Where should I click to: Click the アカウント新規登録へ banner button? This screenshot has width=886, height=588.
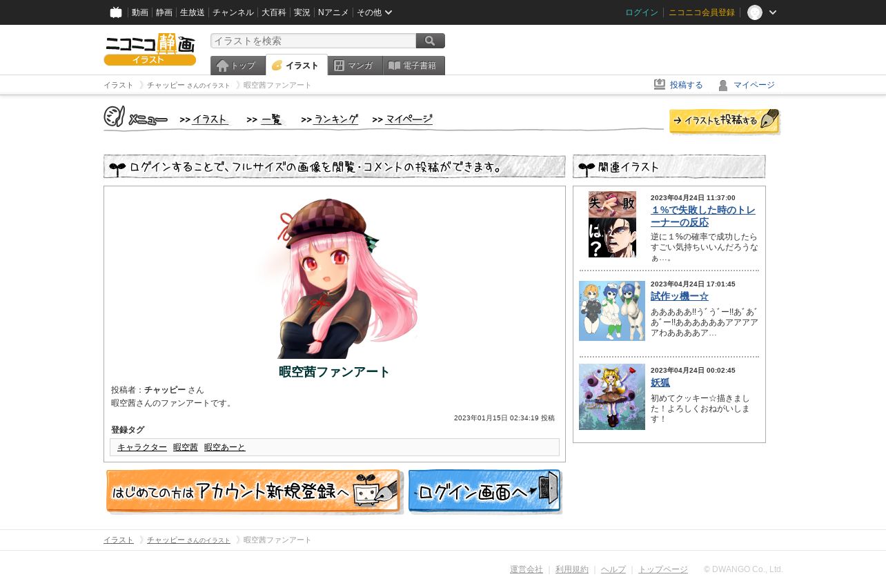[254, 492]
